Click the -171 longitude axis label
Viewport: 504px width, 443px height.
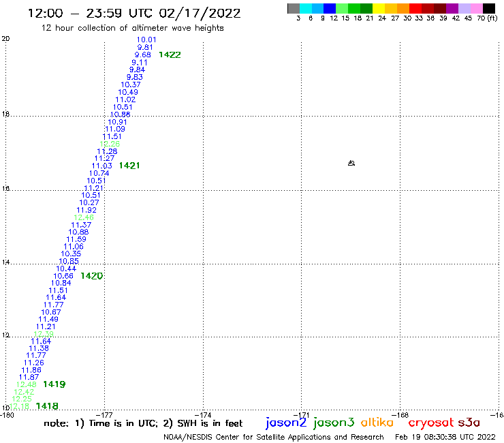click(x=302, y=415)
